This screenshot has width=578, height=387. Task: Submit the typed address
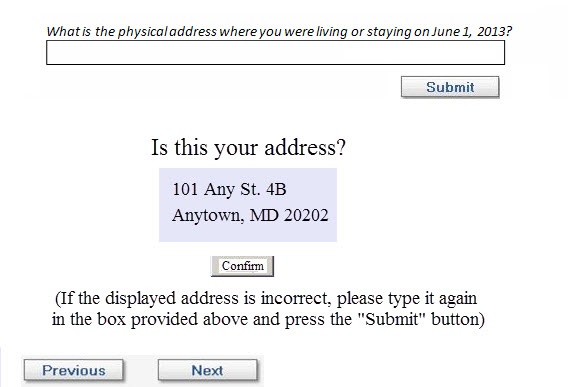click(450, 87)
